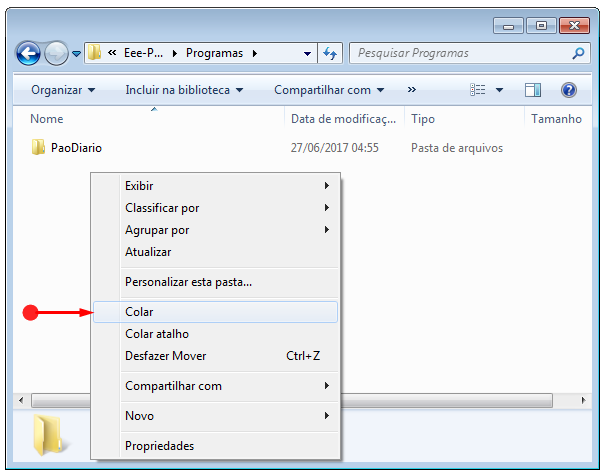Viewport: 605px width, 476px height.
Task: Click the magnifying glass search icon
Action: 578,53
